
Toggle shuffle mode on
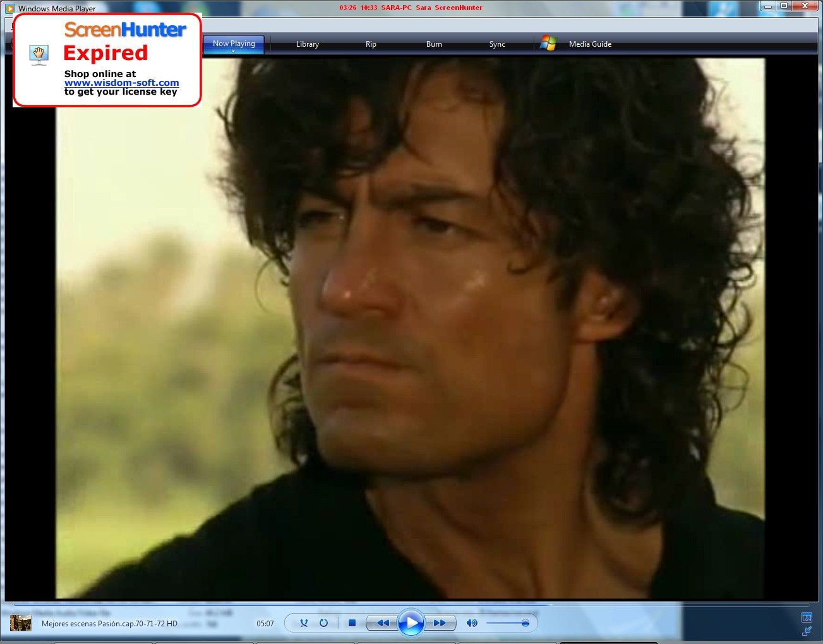click(x=304, y=623)
